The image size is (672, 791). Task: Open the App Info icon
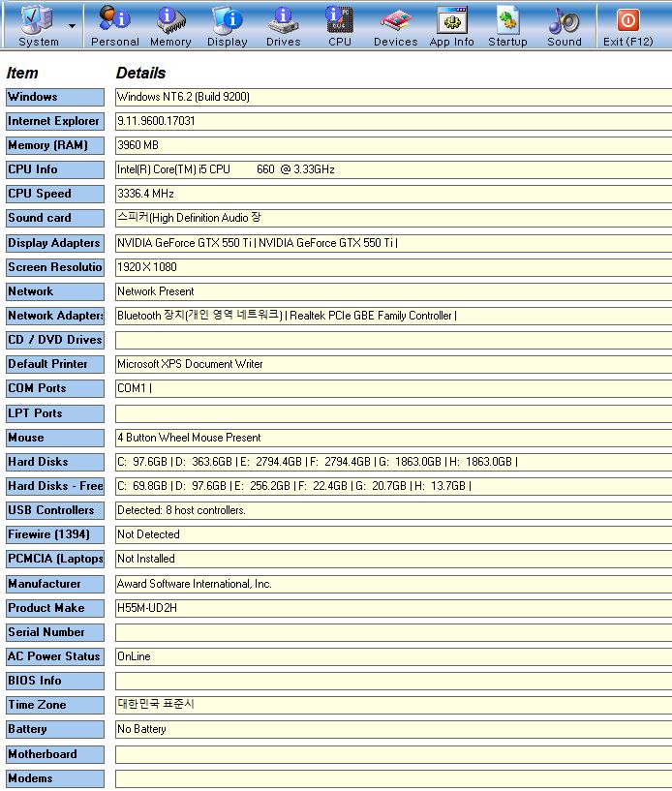(x=451, y=21)
